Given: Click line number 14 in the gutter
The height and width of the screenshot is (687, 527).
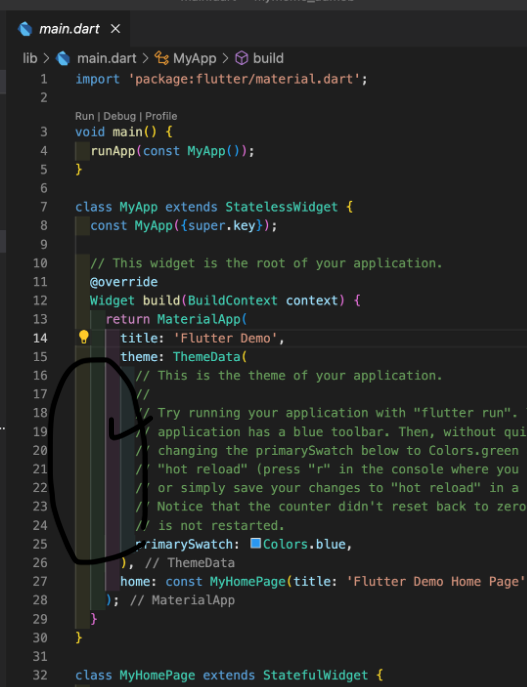Looking at the screenshot, I should tap(40, 338).
